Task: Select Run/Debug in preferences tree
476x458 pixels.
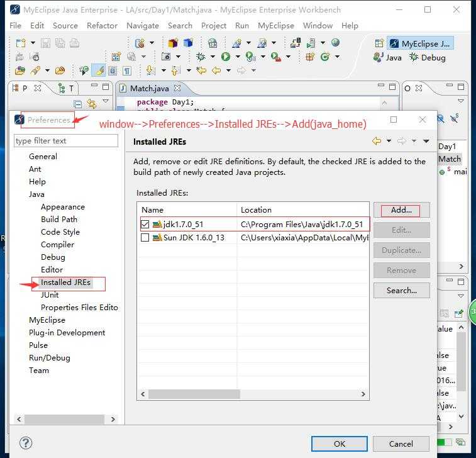Action: point(50,358)
